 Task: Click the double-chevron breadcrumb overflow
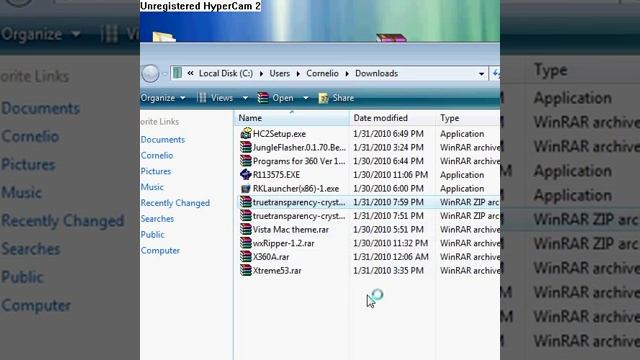[191, 73]
